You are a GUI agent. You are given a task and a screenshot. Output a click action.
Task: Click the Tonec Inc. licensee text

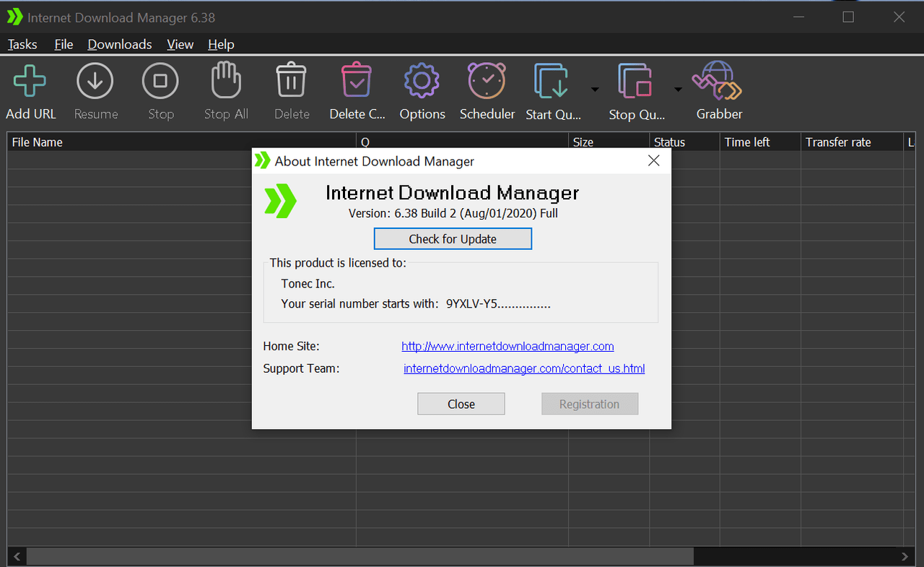coord(308,284)
